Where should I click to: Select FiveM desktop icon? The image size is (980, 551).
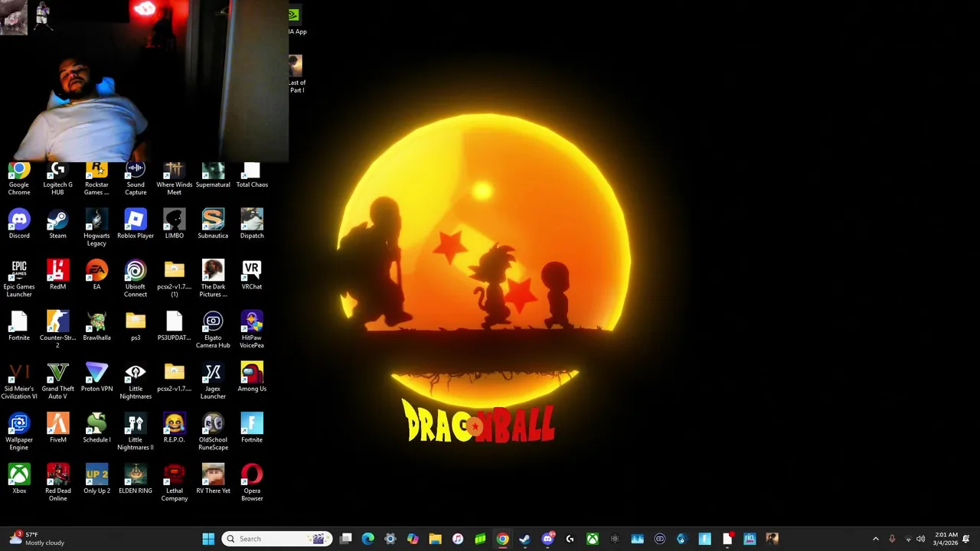coord(57,429)
